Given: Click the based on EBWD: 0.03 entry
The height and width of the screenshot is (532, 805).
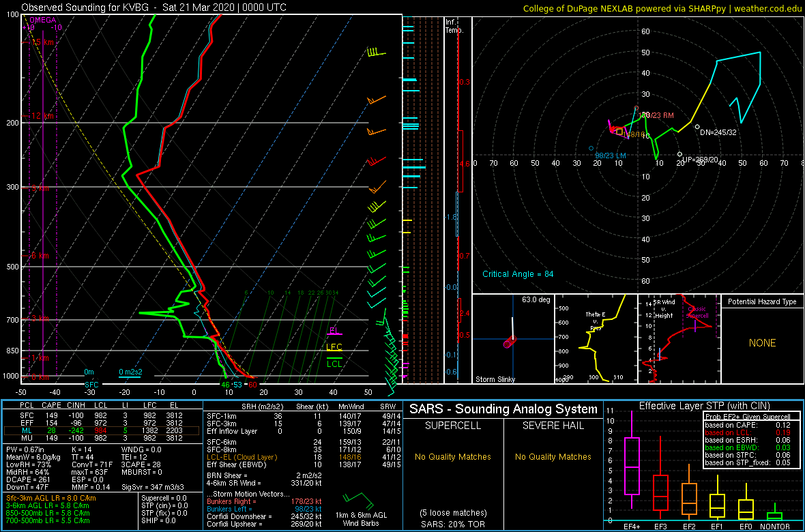Looking at the screenshot, I should click(x=748, y=448).
